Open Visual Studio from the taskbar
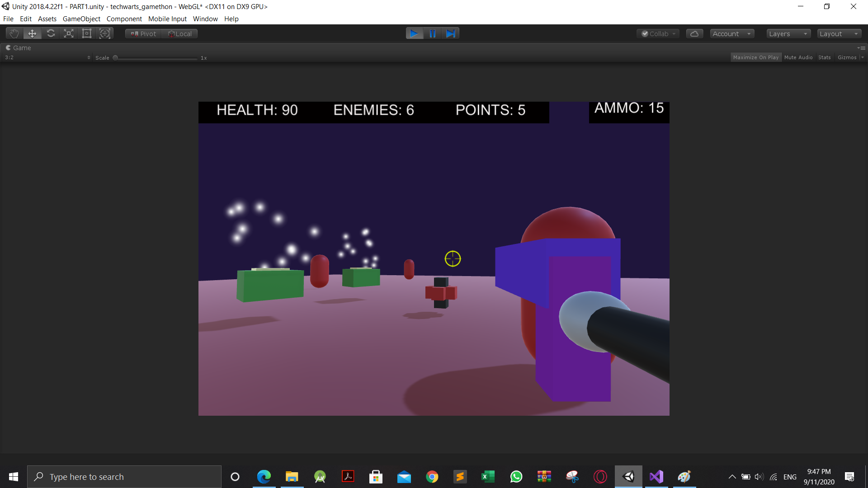868x488 pixels. (x=656, y=477)
